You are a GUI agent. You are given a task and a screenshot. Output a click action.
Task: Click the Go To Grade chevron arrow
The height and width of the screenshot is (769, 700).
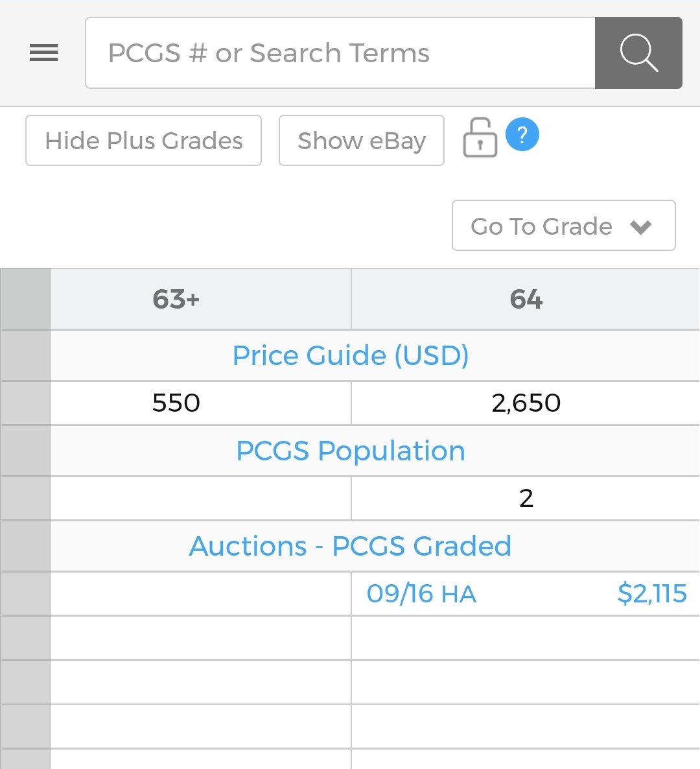click(x=640, y=227)
